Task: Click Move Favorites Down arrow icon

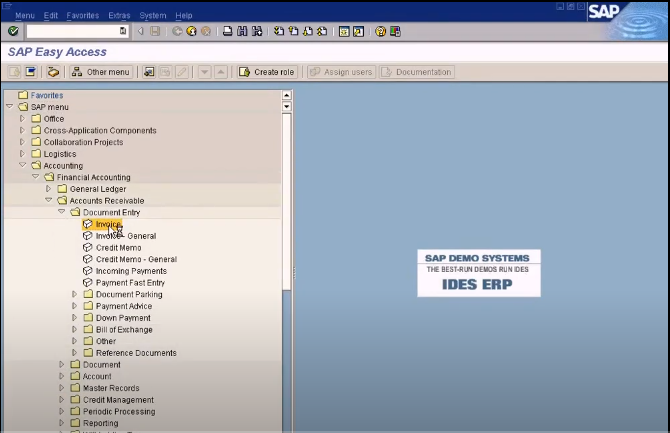Action: coord(205,72)
